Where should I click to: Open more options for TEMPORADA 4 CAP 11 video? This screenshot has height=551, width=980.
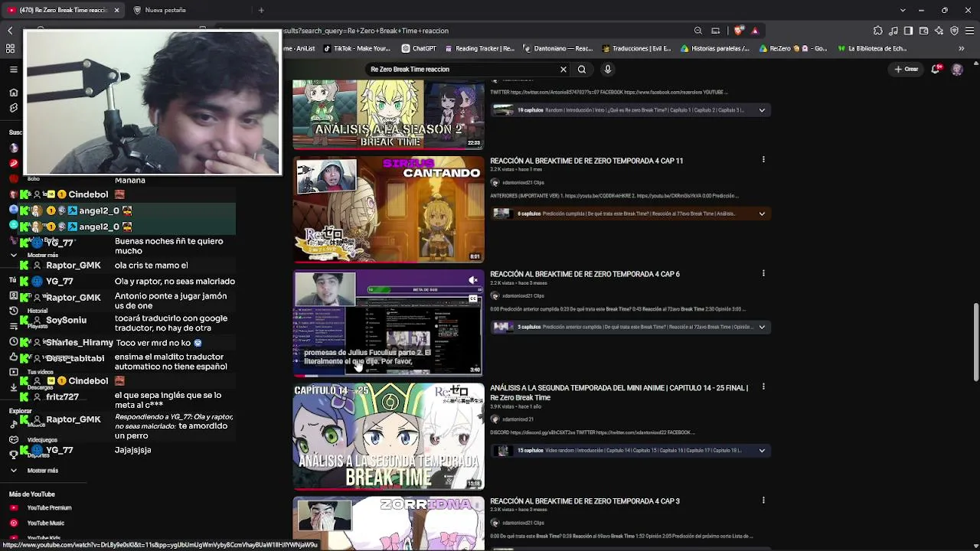(x=763, y=160)
